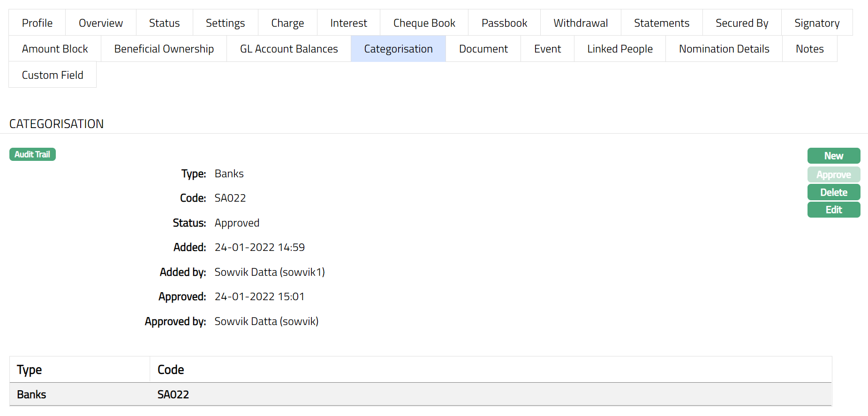This screenshot has height=416, width=868.
Task: Open the Audit Trail button
Action: tap(32, 154)
